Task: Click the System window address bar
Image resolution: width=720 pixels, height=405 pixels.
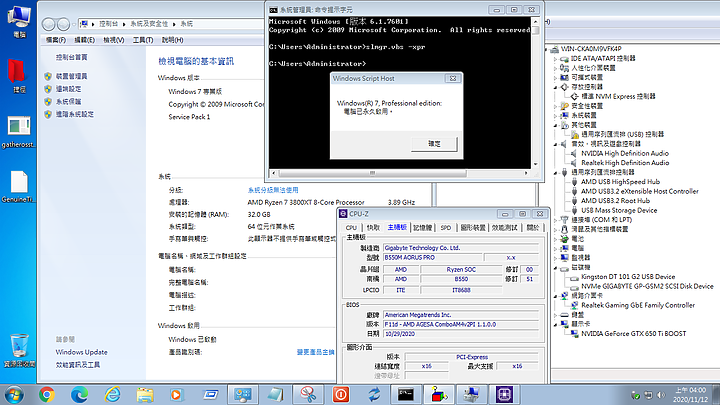Action: click(x=171, y=24)
